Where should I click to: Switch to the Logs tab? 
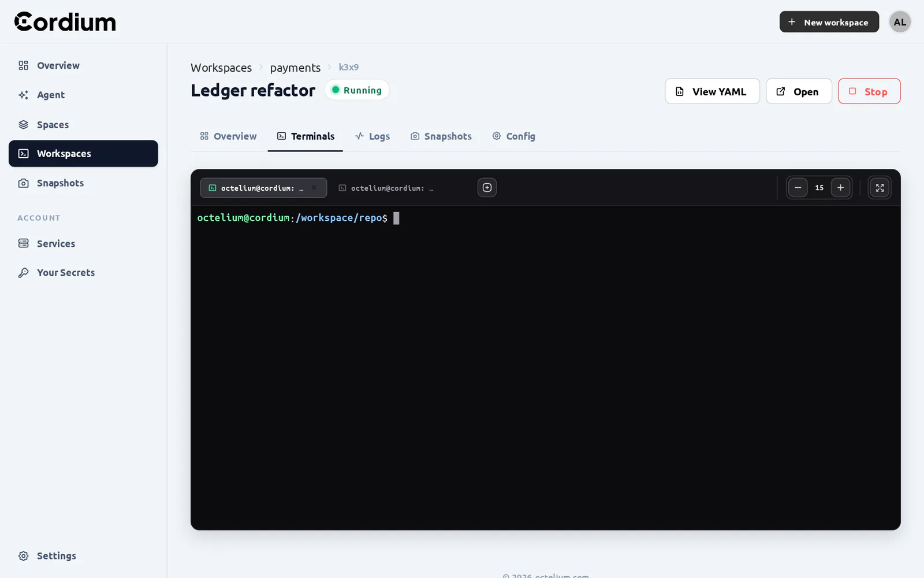click(x=372, y=136)
